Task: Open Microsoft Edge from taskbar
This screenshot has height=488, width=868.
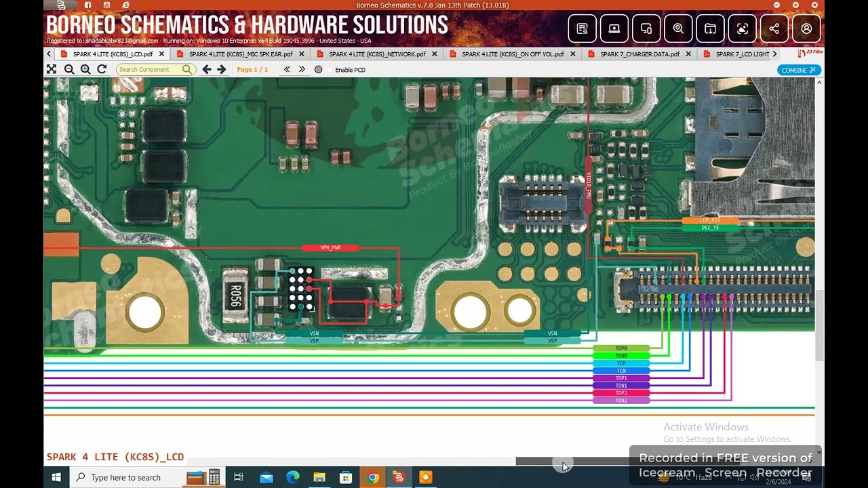Action: [292, 477]
